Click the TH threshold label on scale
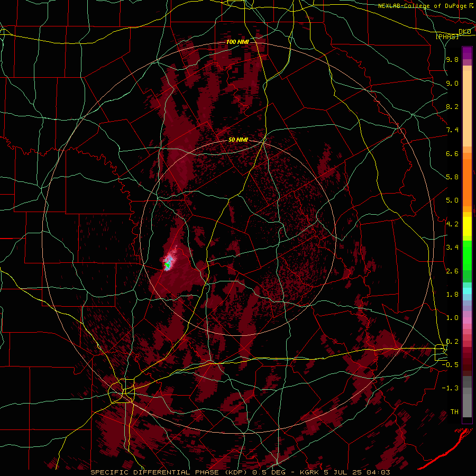The image size is (476, 476). (x=454, y=412)
